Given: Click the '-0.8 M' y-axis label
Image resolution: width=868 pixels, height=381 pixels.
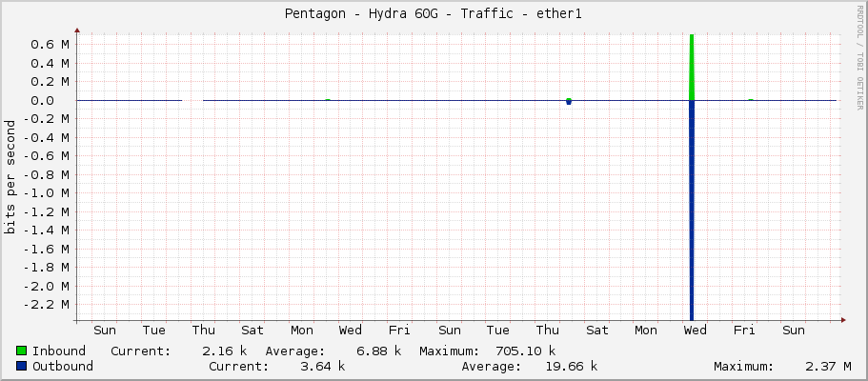Looking at the screenshot, I should (x=46, y=174).
